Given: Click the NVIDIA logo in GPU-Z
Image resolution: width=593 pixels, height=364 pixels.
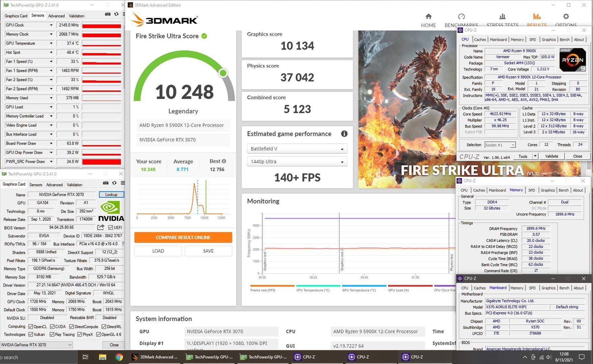Looking at the screenshot, I should (111, 211).
